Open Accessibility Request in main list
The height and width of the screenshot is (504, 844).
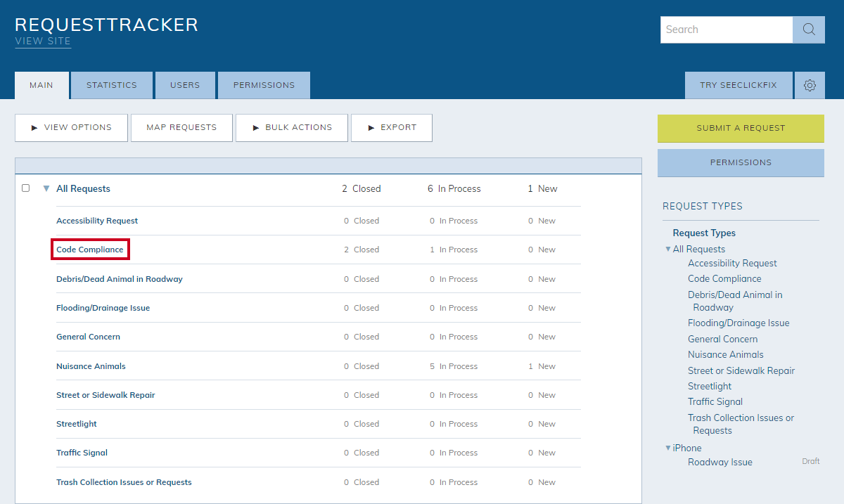pos(97,221)
